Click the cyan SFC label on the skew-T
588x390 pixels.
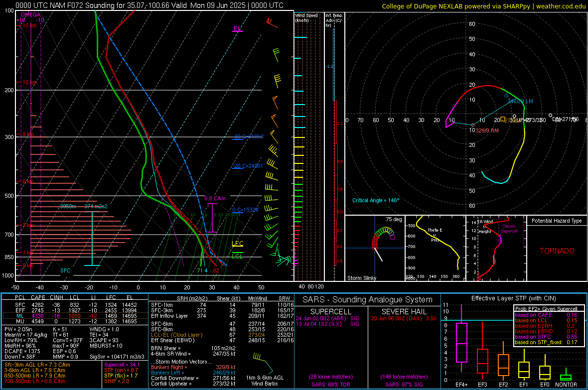point(65,270)
